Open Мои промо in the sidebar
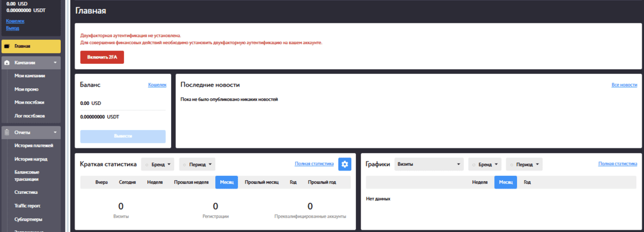This screenshot has width=644, height=232. pyautogui.click(x=26, y=89)
